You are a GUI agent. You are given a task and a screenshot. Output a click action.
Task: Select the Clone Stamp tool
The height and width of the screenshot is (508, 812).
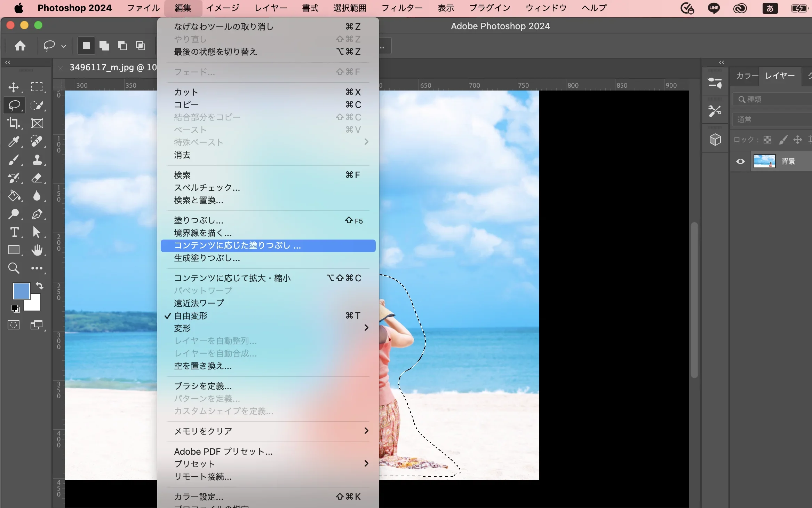point(37,159)
